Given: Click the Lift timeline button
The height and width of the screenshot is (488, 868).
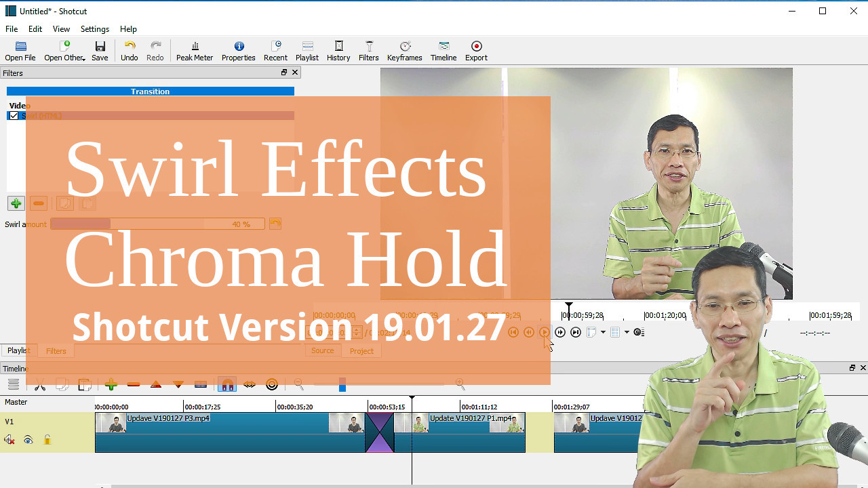Looking at the screenshot, I should [x=156, y=385].
